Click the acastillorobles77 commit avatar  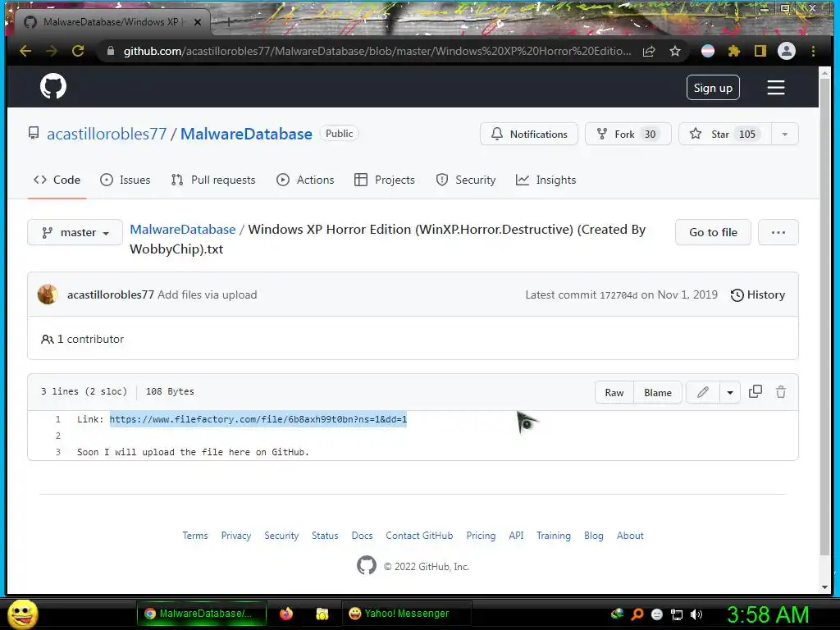tap(48, 294)
